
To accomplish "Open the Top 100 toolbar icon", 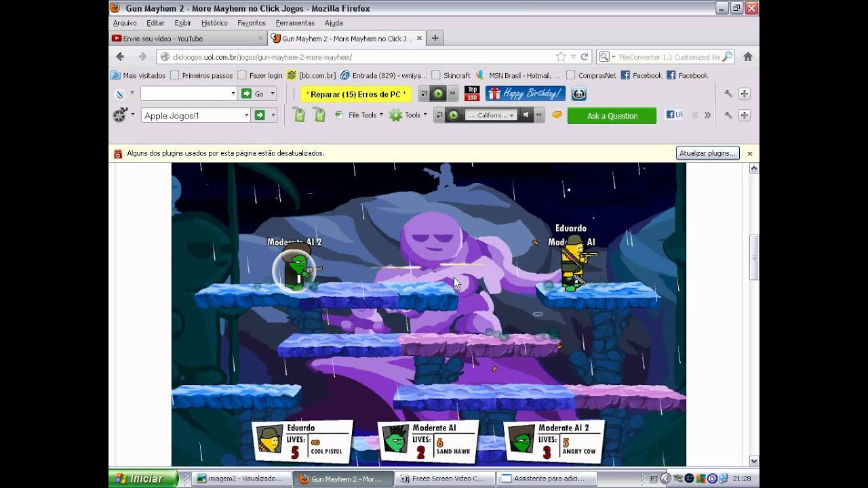I will coord(472,94).
